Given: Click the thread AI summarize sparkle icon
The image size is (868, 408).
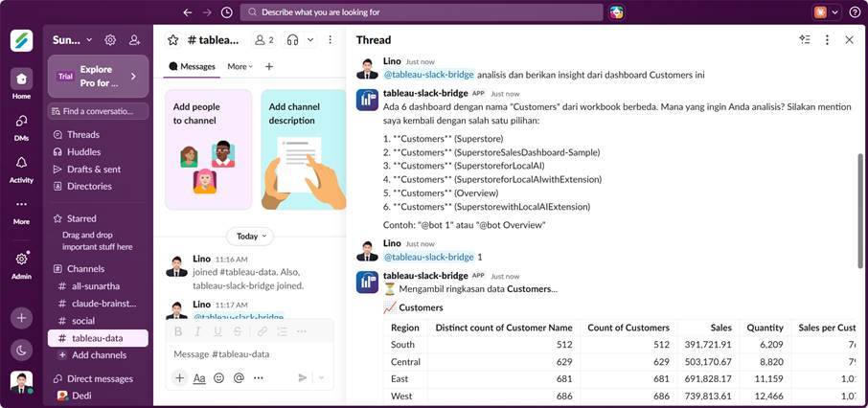Looking at the screenshot, I should pos(805,40).
